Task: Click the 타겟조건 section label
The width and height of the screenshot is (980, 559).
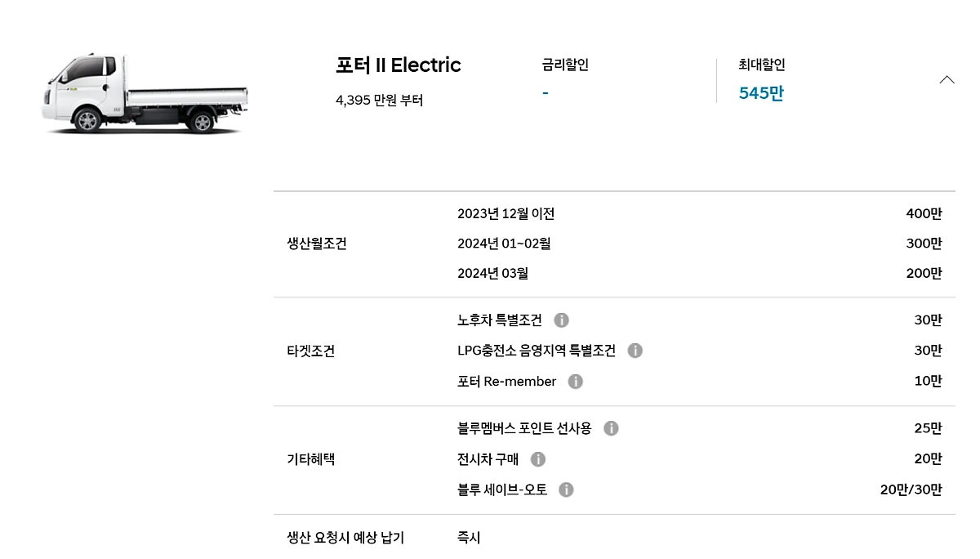Action: tap(311, 351)
